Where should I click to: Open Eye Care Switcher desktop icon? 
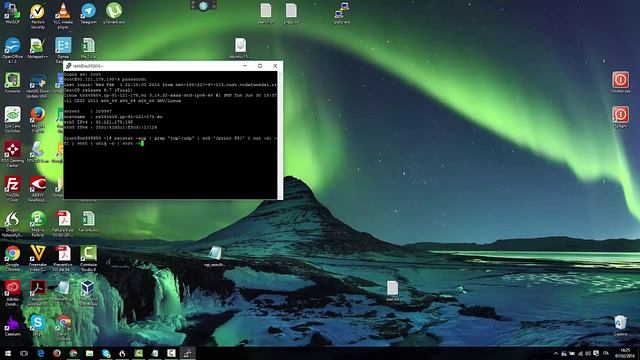coord(12,120)
